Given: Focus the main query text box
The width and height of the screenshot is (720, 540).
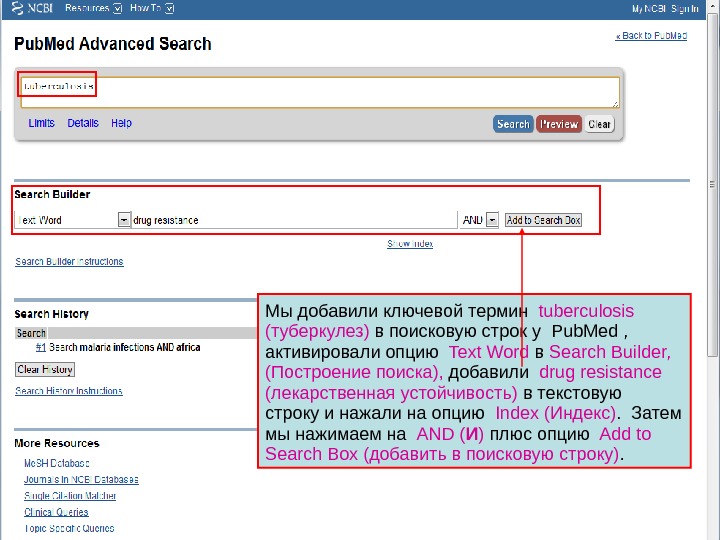Looking at the screenshot, I should [320, 92].
